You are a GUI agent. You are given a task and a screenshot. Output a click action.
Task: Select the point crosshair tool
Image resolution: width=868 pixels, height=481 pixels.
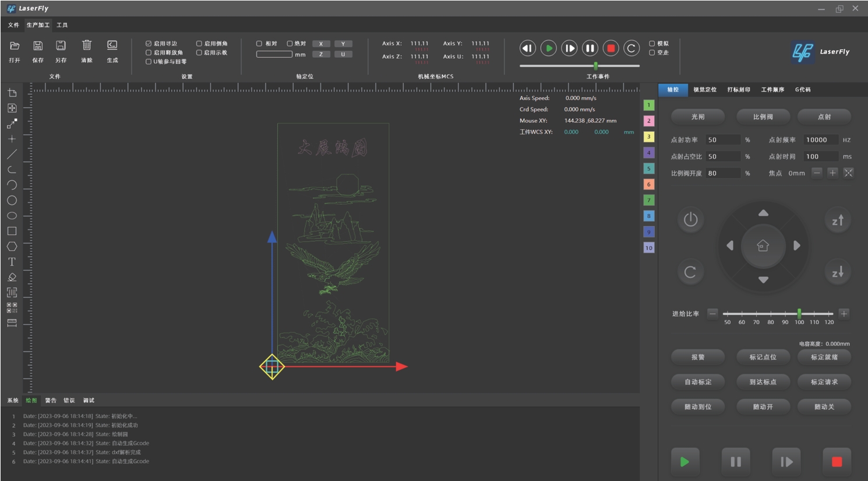[12, 139]
